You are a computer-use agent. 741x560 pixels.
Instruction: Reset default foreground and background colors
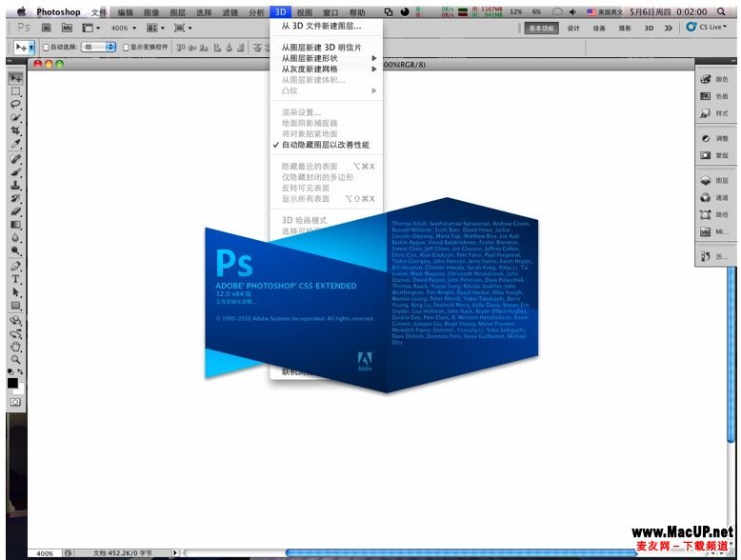pyautogui.click(x=10, y=372)
